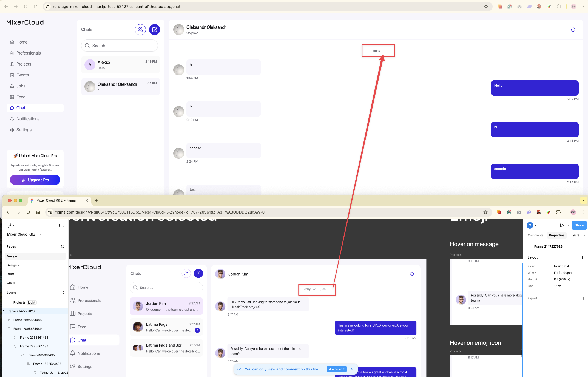Click Figma present play icon
This screenshot has height=377, width=588.
pos(562,225)
